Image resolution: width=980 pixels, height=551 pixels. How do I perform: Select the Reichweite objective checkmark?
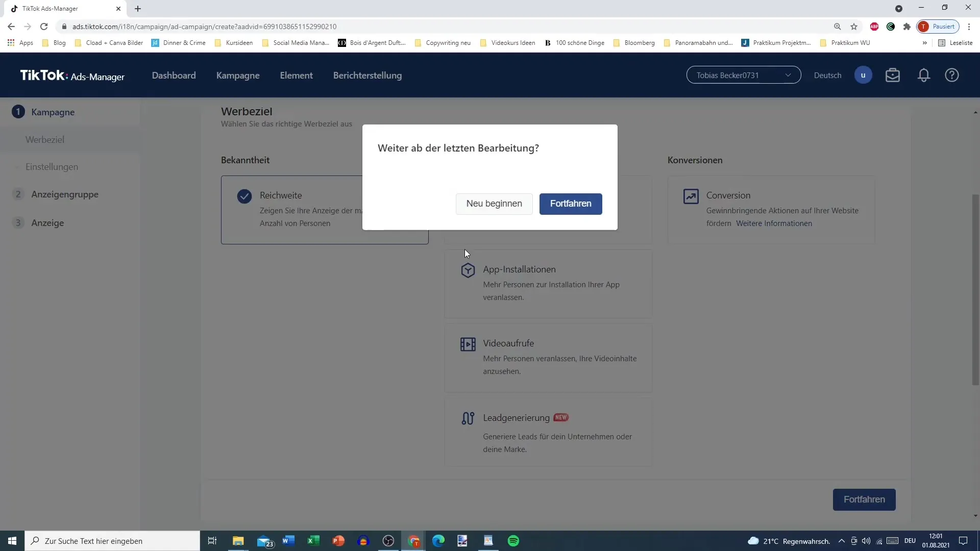pyautogui.click(x=244, y=196)
